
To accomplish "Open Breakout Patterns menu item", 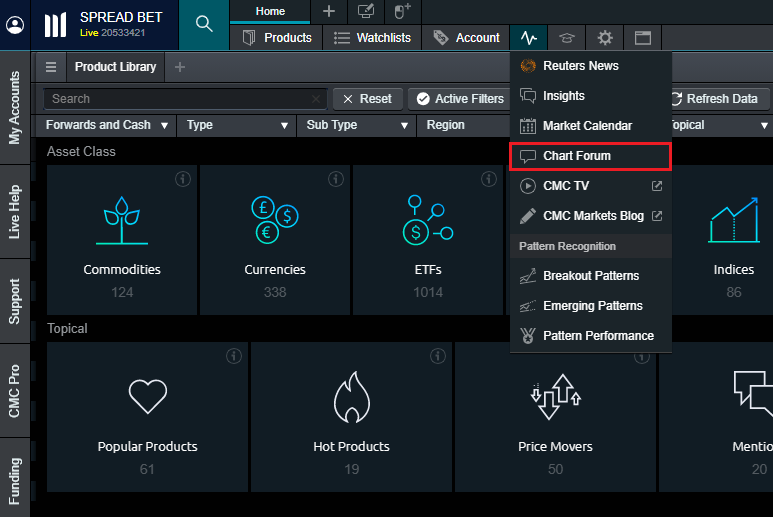I will [591, 276].
